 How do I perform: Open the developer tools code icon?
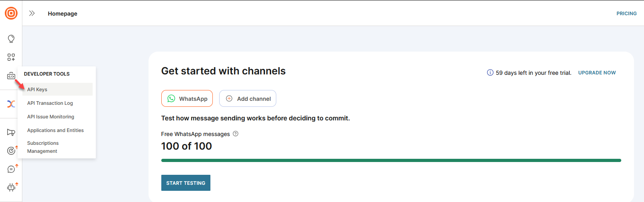tap(11, 76)
